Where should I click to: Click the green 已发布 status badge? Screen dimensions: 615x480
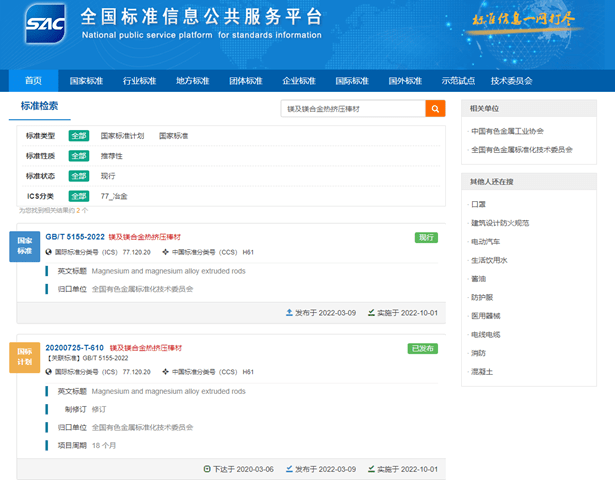(x=423, y=348)
